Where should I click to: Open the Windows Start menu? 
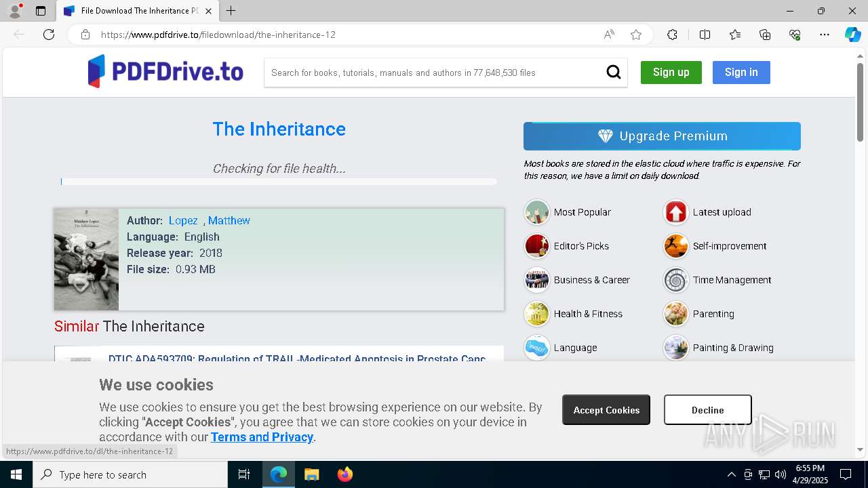pyautogui.click(x=16, y=474)
